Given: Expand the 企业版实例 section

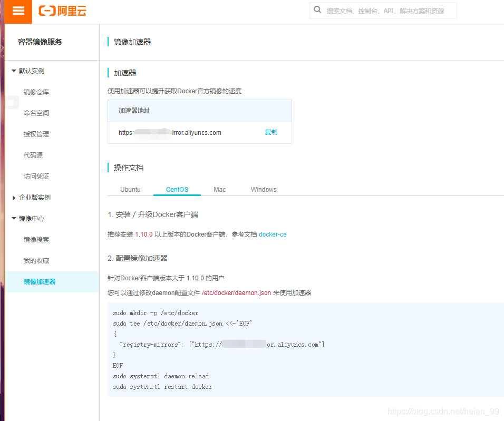Looking at the screenshot, I should (14, 198).
